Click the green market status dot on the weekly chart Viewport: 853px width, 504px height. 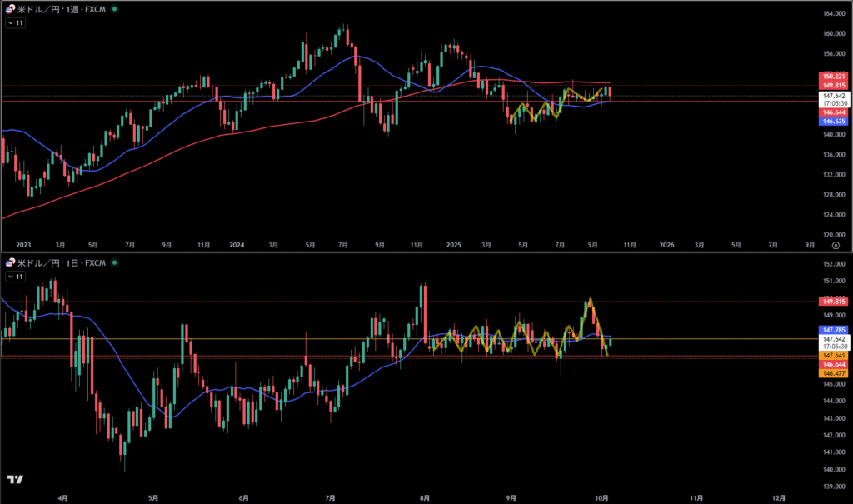click(114, 8)
